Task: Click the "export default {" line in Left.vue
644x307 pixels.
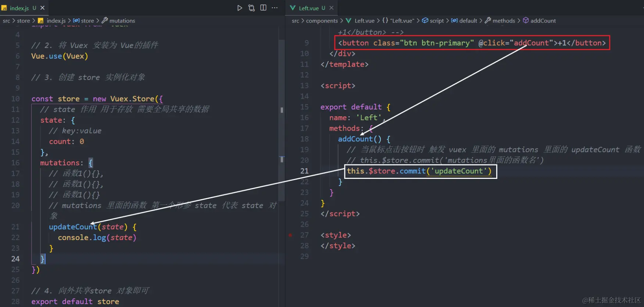Action: 355,107
